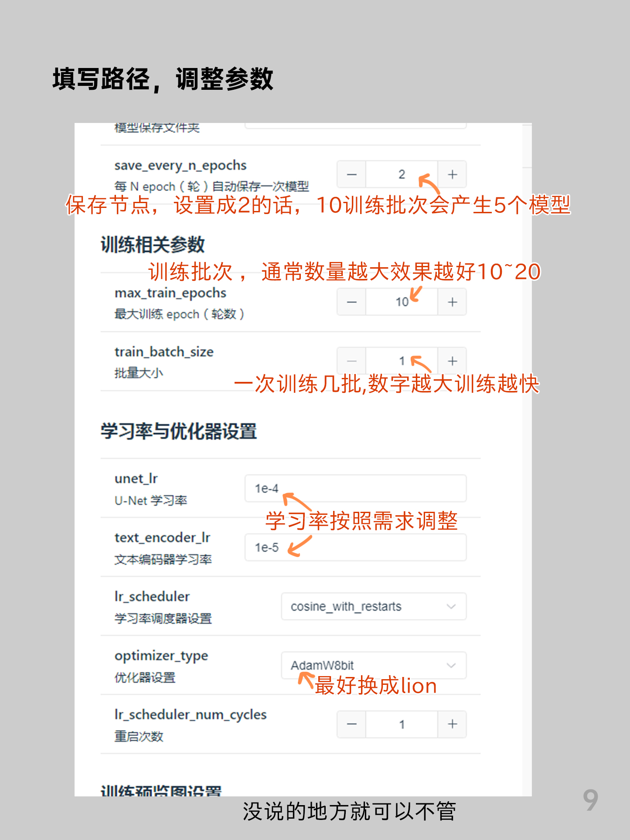The image size is (630, 840).
Task: Click the train_batch_size value field
Action: pos(402,361)
